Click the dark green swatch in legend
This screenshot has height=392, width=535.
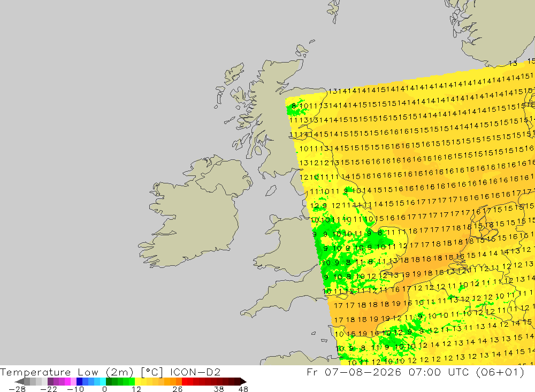109,382
